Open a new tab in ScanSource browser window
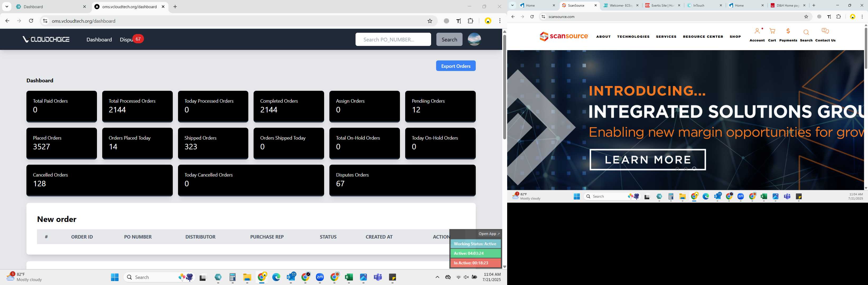The width and height of the screenshot is (868, 285). (x=814, y=5)
